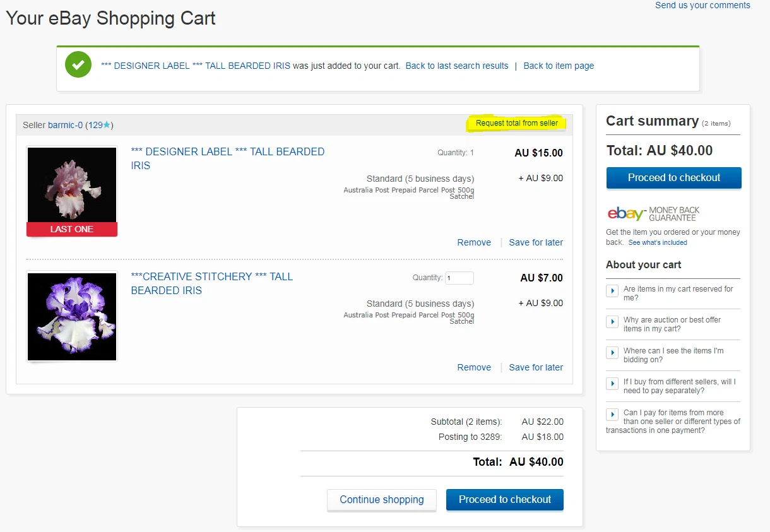Screen dimensions: 770x532
Task: Click the 'AU $15.00' item price
Action: coord(538,153)
